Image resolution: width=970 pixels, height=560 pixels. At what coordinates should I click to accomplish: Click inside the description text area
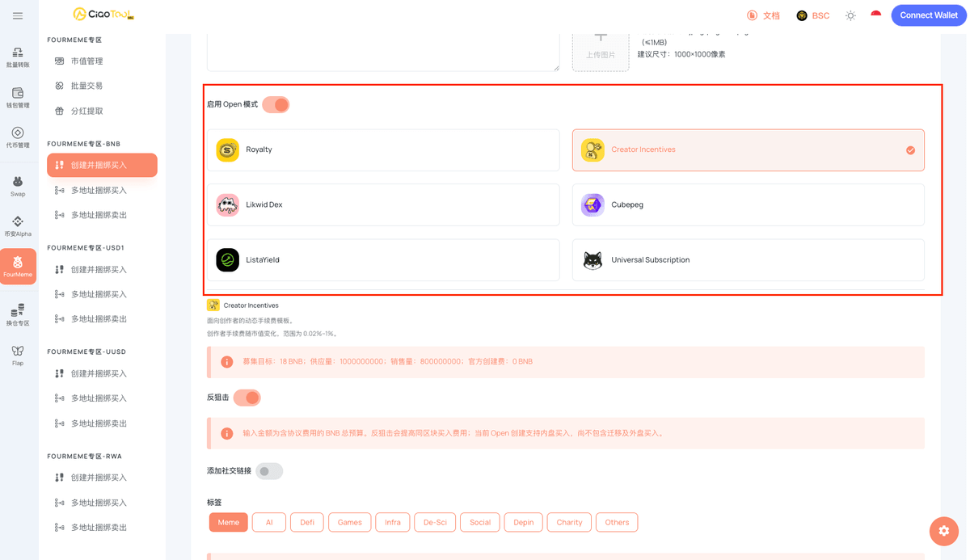(383, 52)
